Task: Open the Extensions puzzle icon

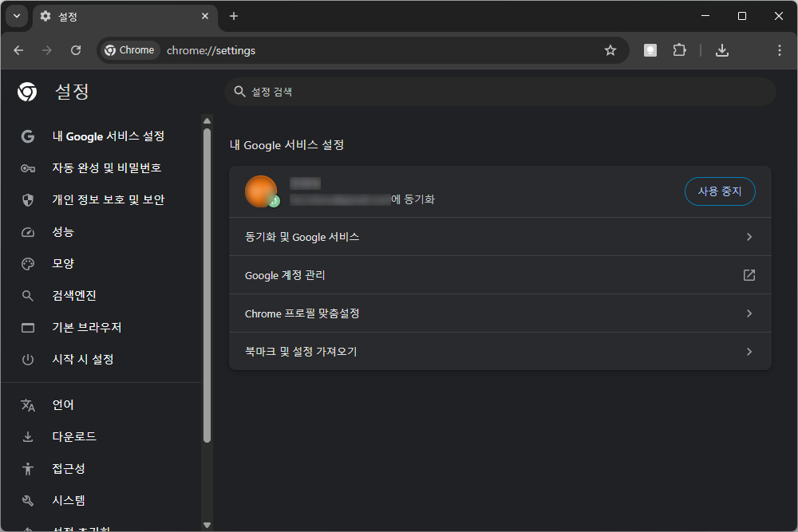Action: [x=679, y=50]
